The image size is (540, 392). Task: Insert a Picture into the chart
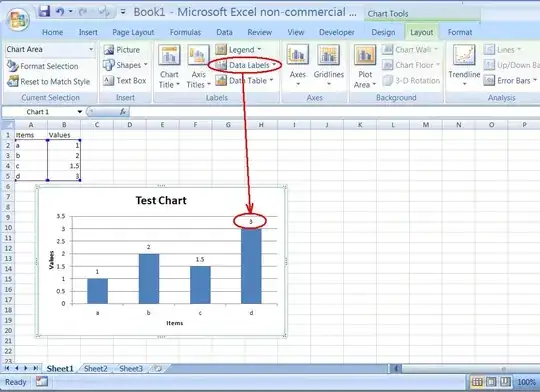(122, 50)
